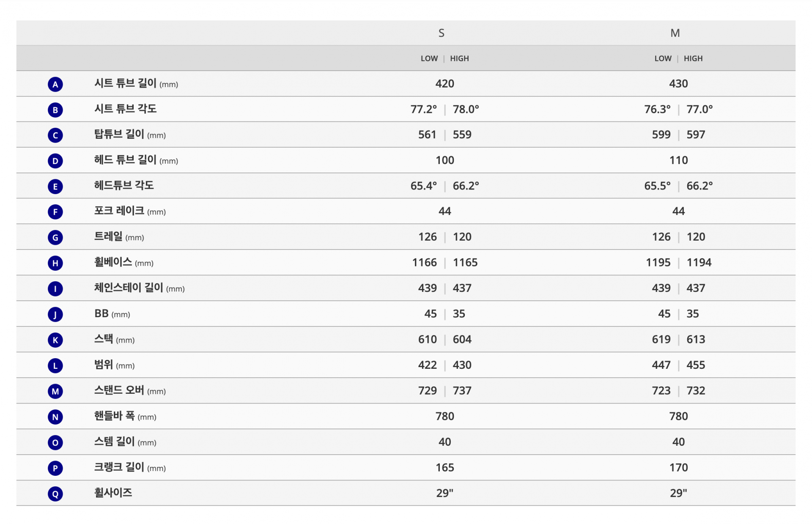The image size is (812, 524).
Task: Click the S size column header
Action: (441, 33)
